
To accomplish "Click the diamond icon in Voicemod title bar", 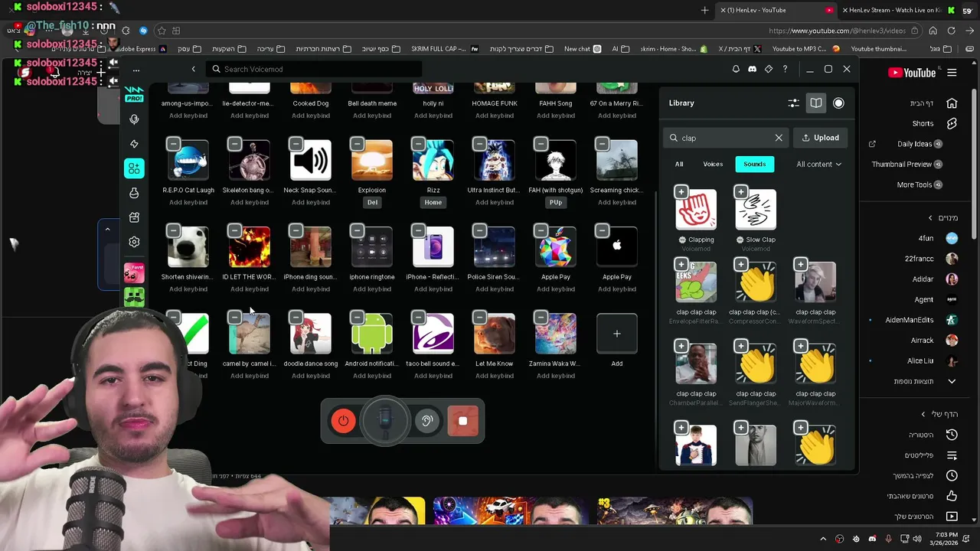I will [x=769, y=69].
